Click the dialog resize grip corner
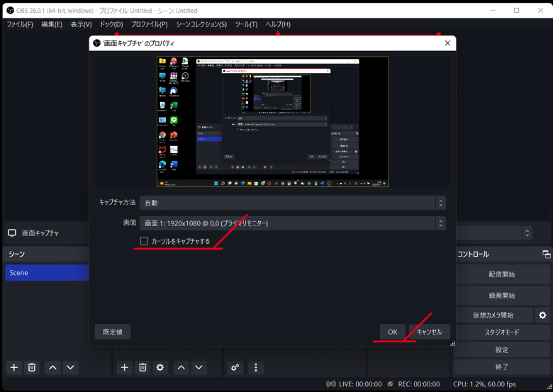This screenshot has width=553, height=392. tap(453, 343)
